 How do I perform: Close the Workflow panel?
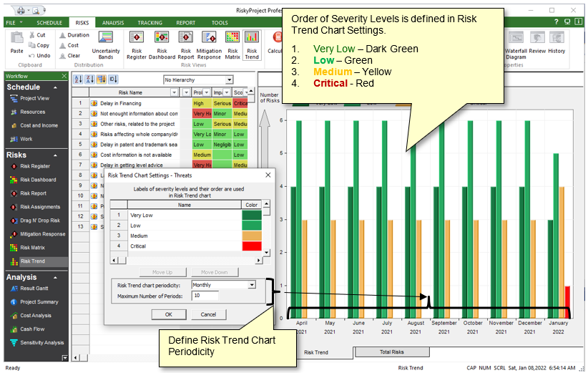click(x=64, y=76)
